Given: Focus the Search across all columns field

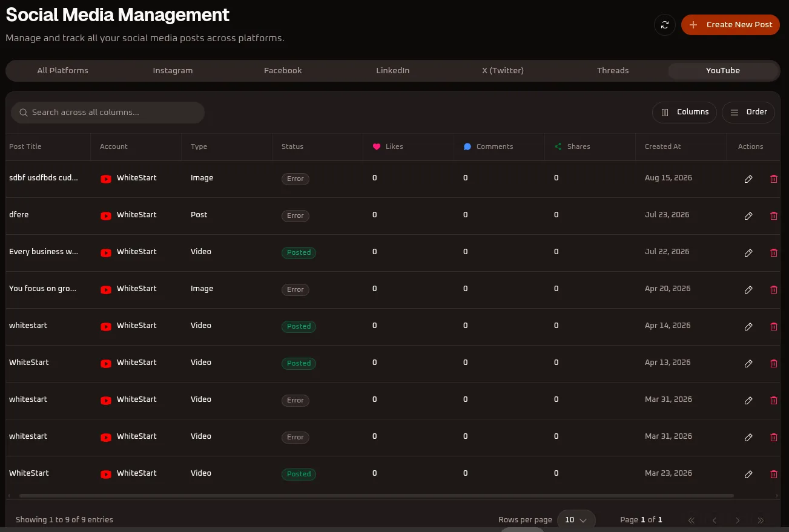Looking at the screenshot, I should click(x=108, y=113).
